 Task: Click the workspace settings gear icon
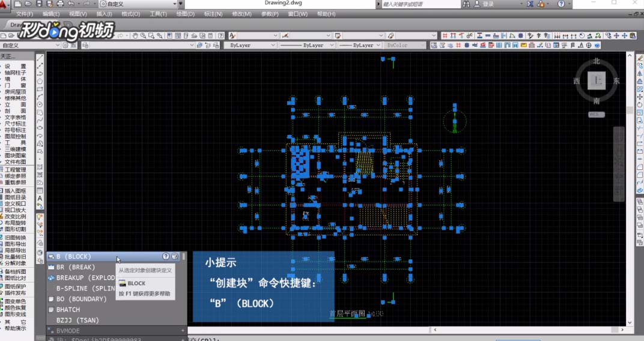pos(65,45)
